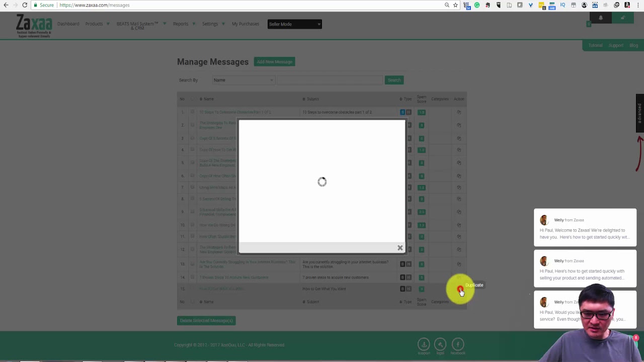The height and width of the screenshot is (362, 644).
Task: Check the box for message row 10
Action: [192, 225]
